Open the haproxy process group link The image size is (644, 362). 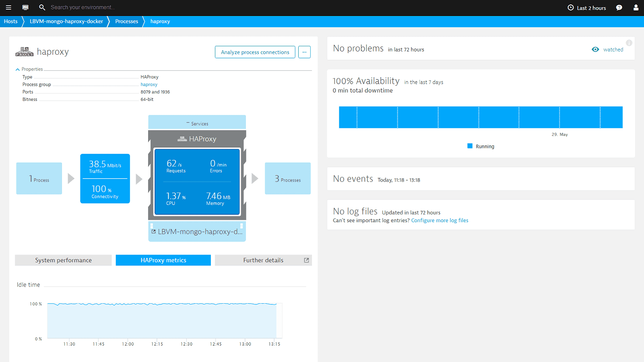(149, 84)
